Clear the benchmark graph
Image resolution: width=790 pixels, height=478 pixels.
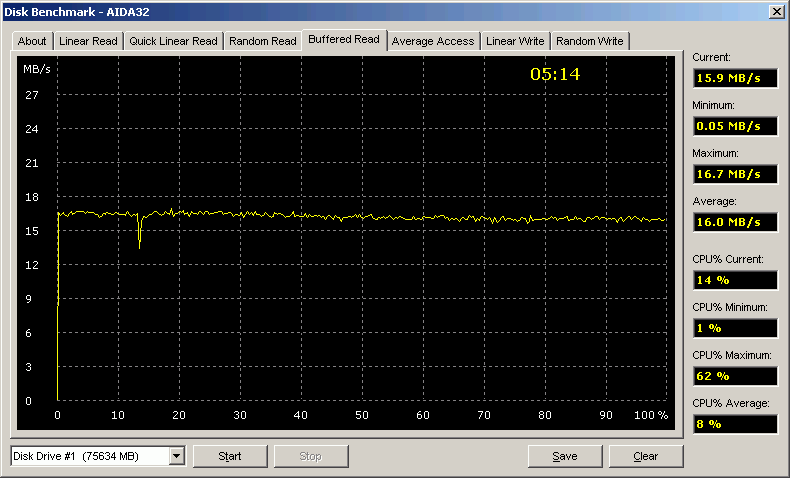(x=646, y=456)
